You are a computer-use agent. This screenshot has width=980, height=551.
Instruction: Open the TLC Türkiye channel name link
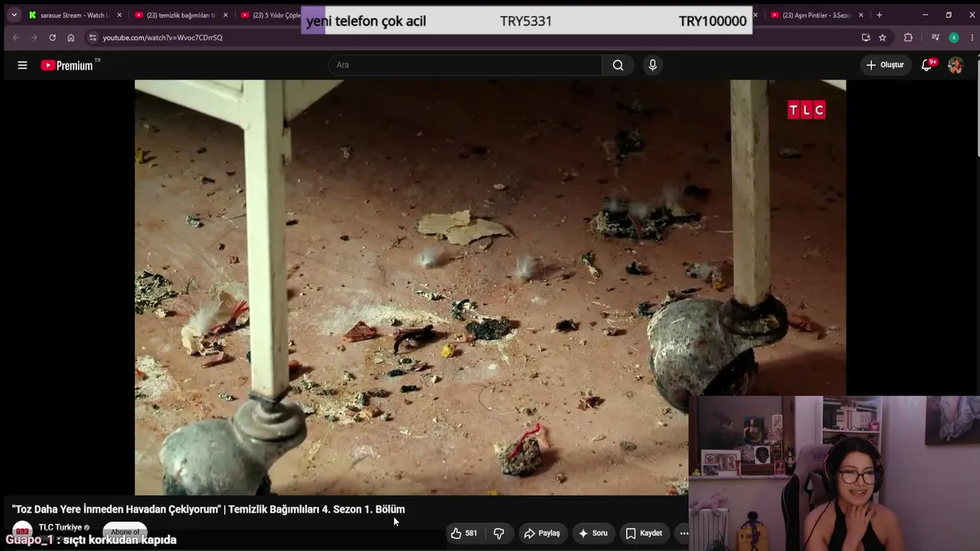coord(60,527)
